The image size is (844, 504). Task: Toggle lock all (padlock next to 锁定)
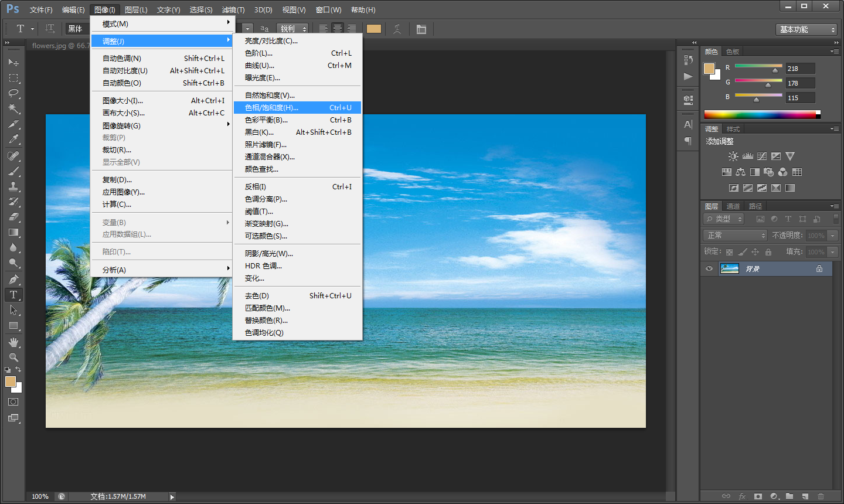click(768, 252)
